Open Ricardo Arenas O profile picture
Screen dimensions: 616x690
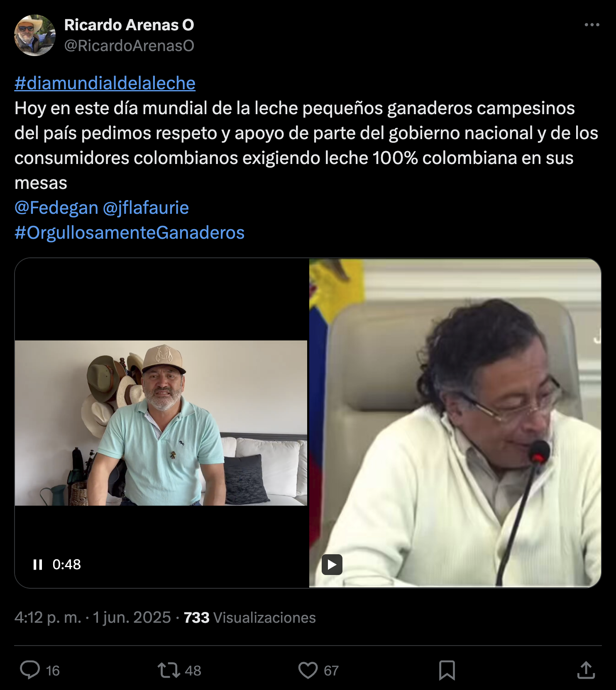pos(35,35)
